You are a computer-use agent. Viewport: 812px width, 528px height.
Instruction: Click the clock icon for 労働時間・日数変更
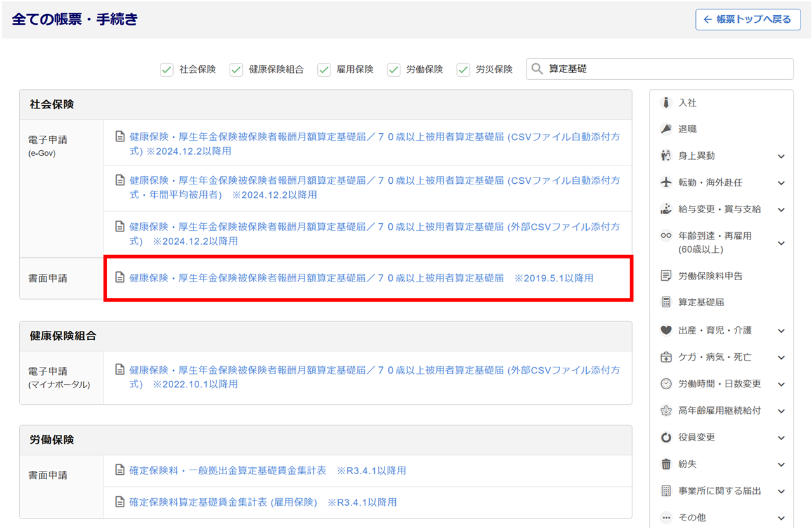(x=666, y=384)
